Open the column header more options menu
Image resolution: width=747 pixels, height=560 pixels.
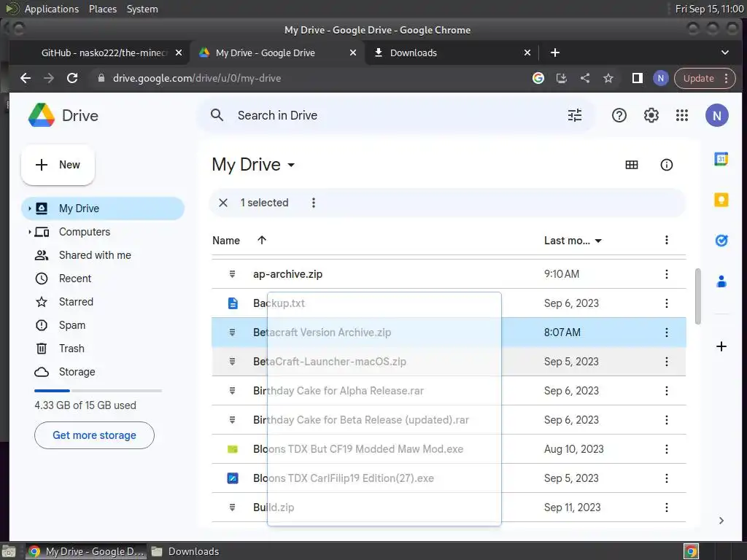click(x=666, y=240)
